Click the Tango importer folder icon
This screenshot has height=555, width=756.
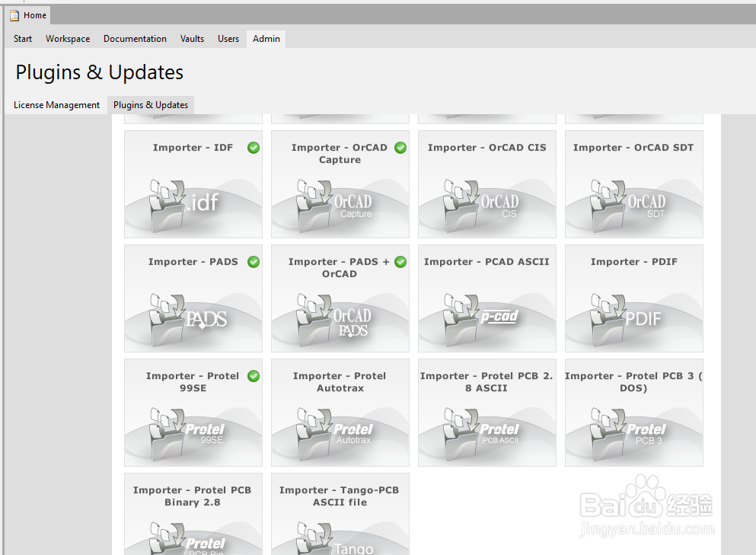[335, 538]
